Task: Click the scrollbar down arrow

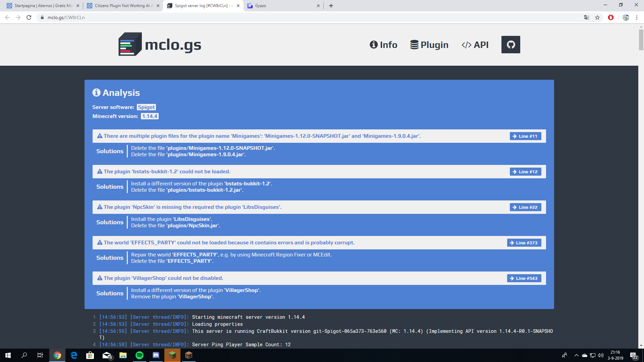Action: [x=641, y=346]
